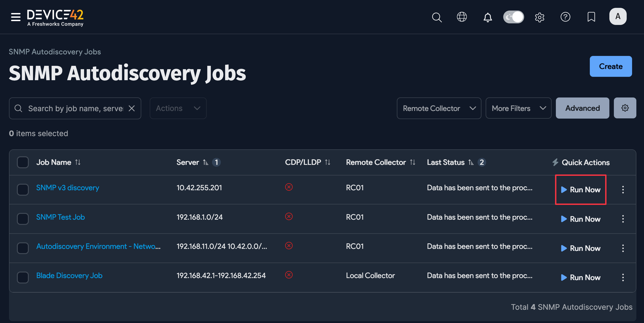Check the select-all checkbox in the table header

23,162
